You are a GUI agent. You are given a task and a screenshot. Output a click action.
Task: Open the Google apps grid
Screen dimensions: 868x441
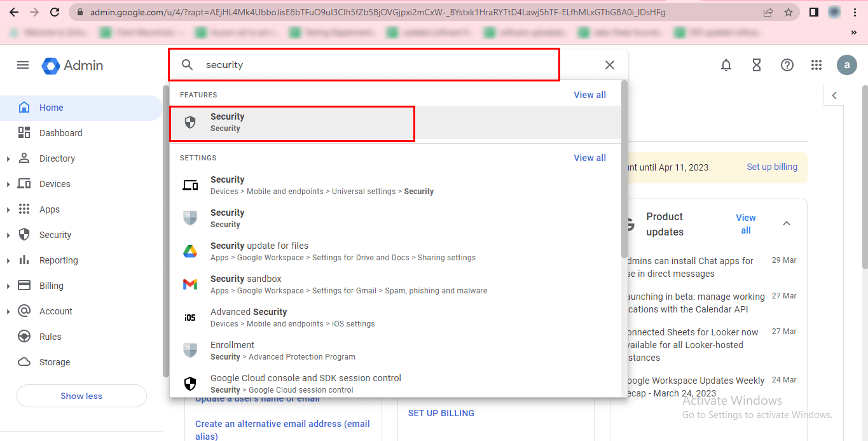click(816, 65)
